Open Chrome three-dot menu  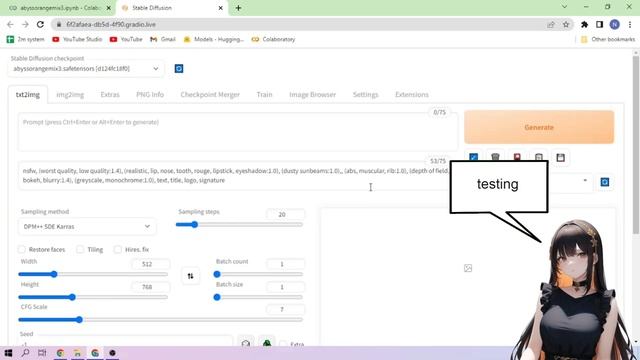[630, 24]
